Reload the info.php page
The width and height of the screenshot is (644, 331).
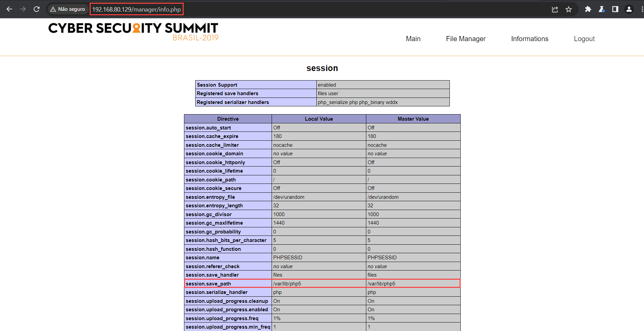pyautogui.click(x=37, y=9)
